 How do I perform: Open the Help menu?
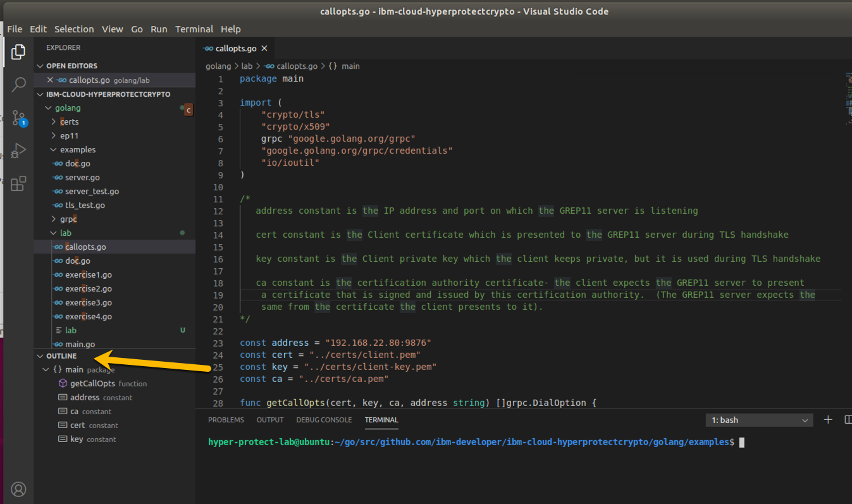click(x=231, y=29)
